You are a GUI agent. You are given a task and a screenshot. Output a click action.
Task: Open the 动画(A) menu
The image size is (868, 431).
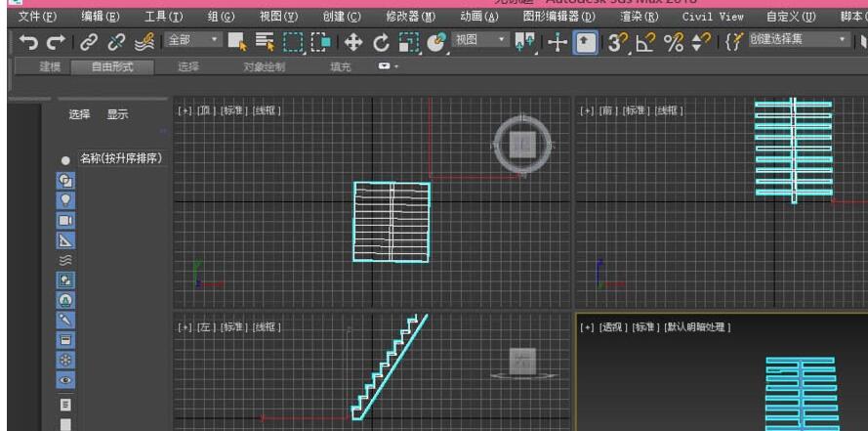coord(479,17)
